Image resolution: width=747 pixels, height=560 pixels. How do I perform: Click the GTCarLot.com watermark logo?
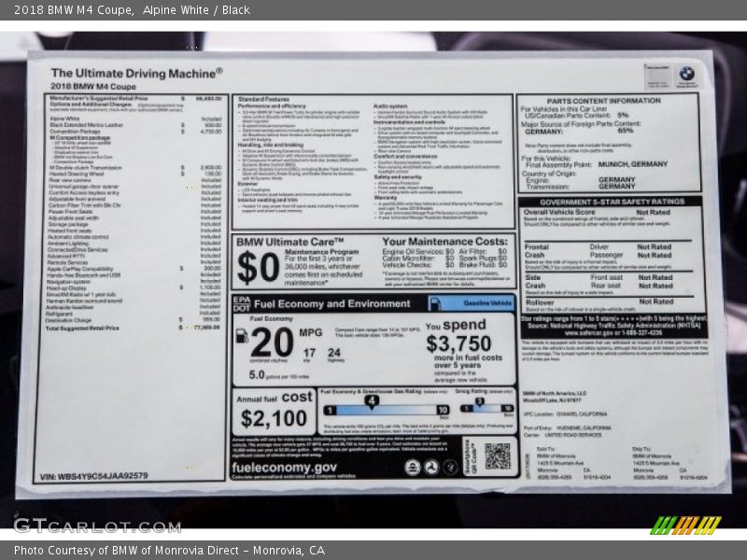click(95, 525)
